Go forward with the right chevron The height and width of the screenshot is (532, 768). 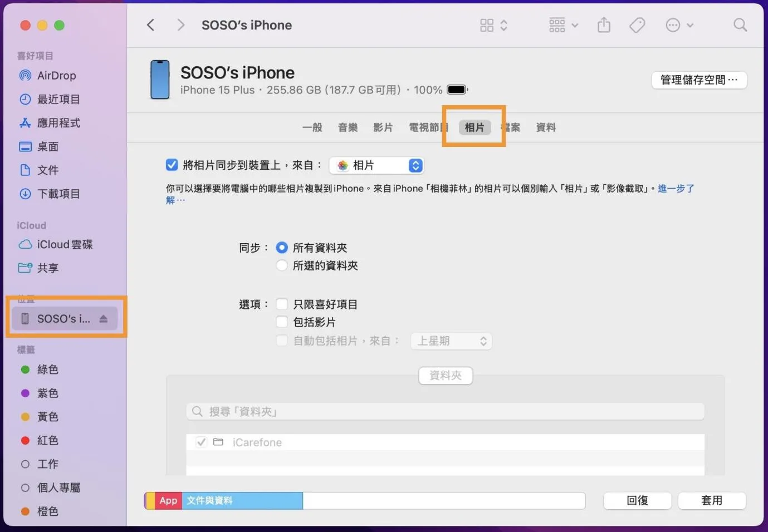[180, 25]
